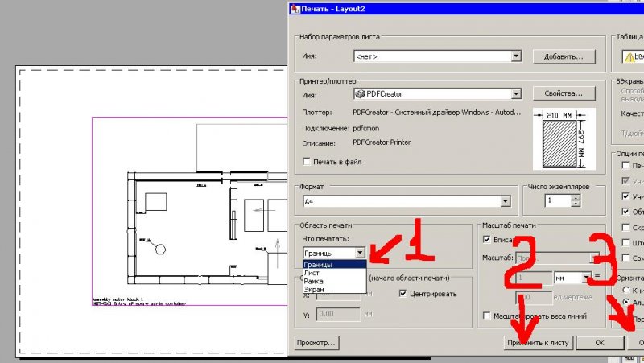The image size is (644, 363).
Task: Toggle the Скр... plot option checkbox
Action: (x=625, y=227)
